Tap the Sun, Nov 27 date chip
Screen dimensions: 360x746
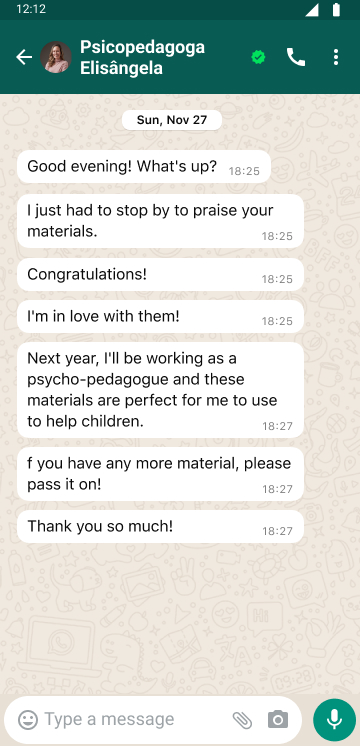pyautogui.click(x=172, y=120)
